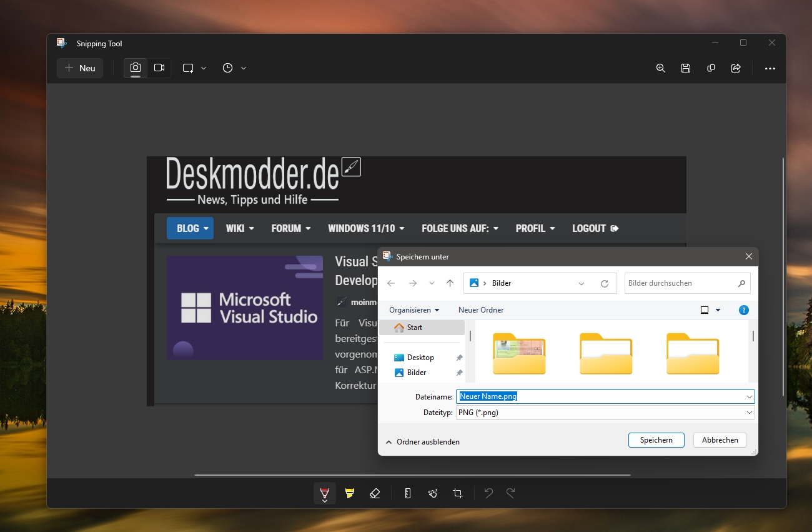Go forward in Speichern unter dialog
The height and width of the screenshot is (532, 812).
[x=412, y=283]
